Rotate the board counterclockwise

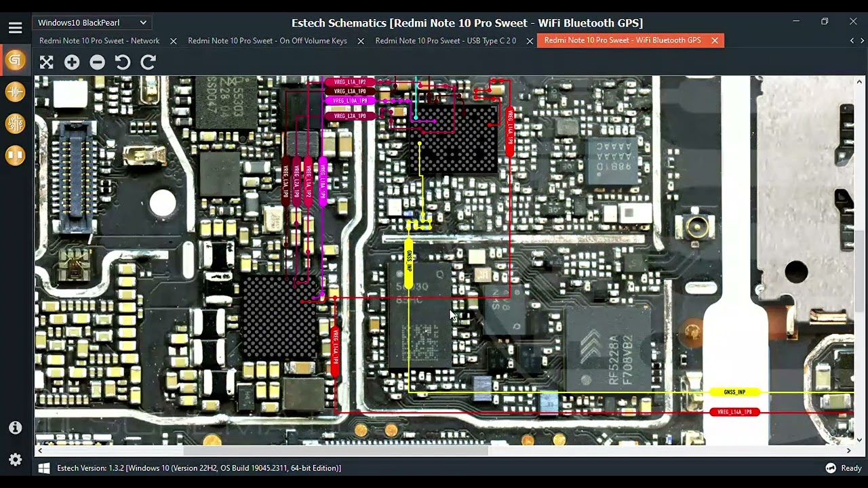click(123, 63)
